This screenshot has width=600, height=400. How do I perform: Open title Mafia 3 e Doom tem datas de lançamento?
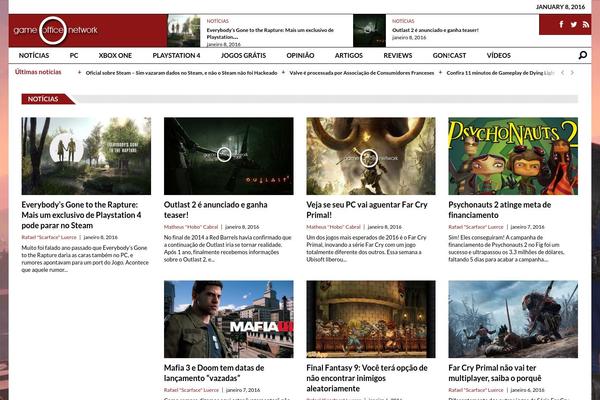tap(214, 373)
